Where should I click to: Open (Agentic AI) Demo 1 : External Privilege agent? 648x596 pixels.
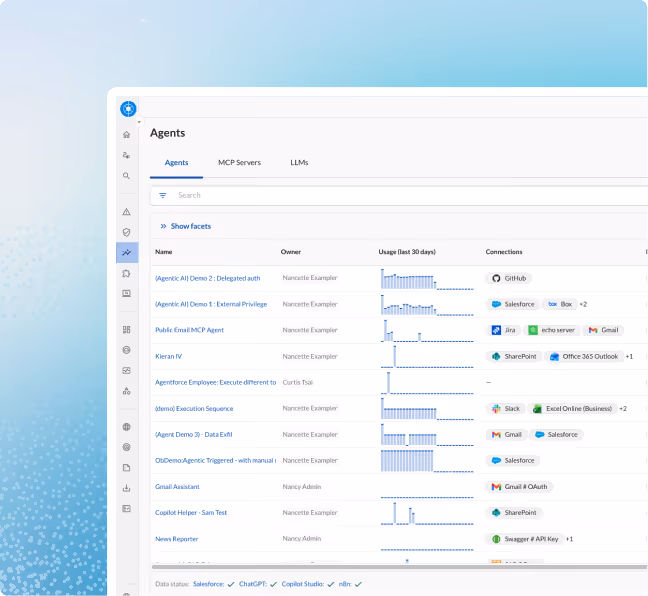(211, 304)
